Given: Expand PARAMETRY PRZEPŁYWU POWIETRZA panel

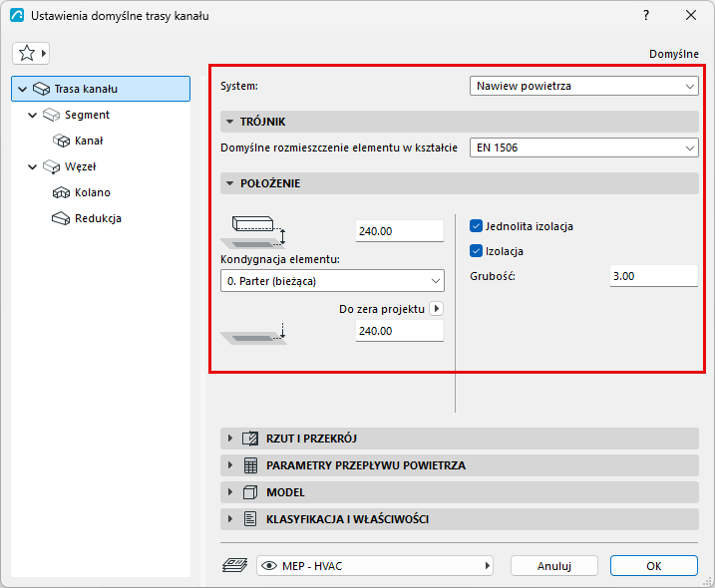Looking at the screenshot, I should (x=229, y=465).
